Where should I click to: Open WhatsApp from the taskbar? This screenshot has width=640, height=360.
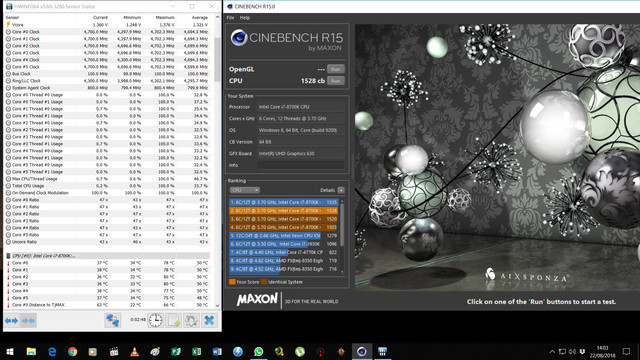pos(258,351)
